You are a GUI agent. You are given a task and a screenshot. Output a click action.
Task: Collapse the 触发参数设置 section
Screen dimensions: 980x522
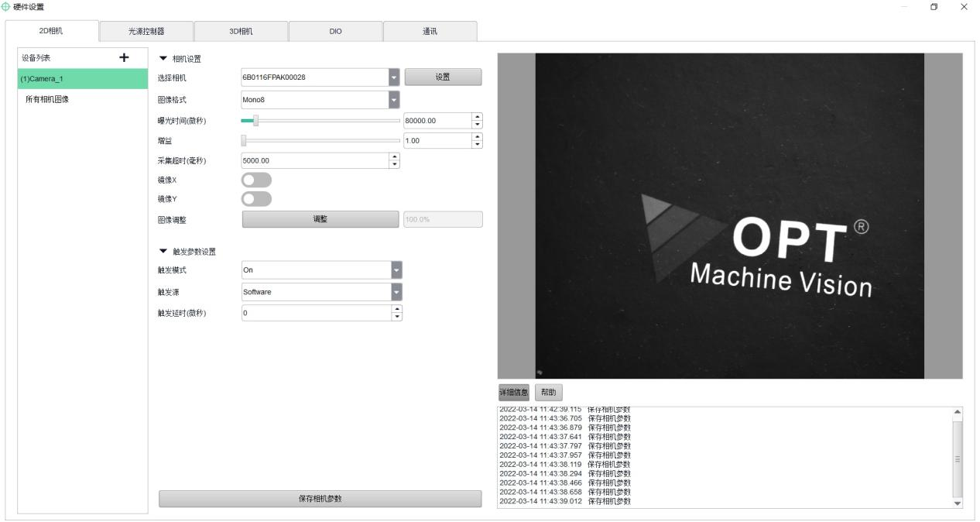click(162, 252)
